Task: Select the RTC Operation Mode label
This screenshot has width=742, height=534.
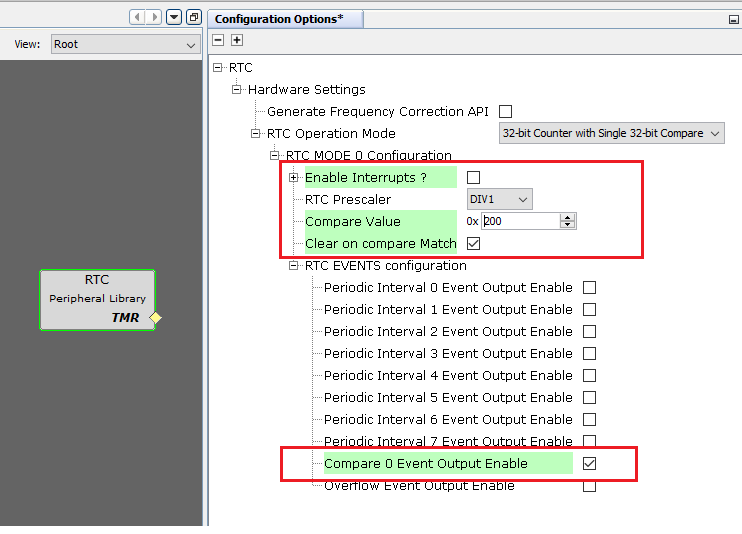Action: point(331,134)
